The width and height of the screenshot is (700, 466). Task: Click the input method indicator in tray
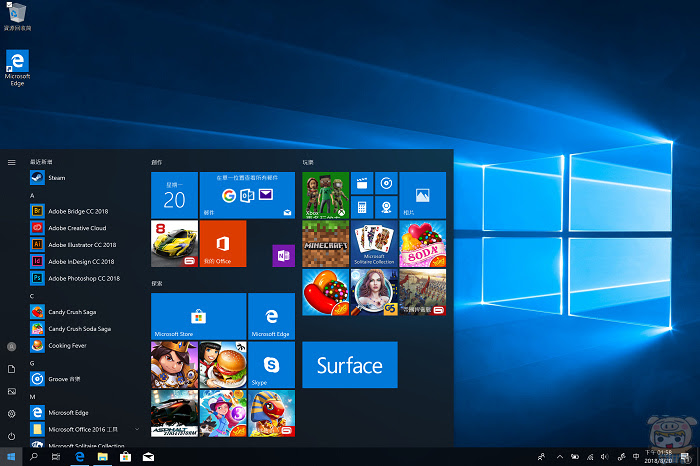coord(636,457)
